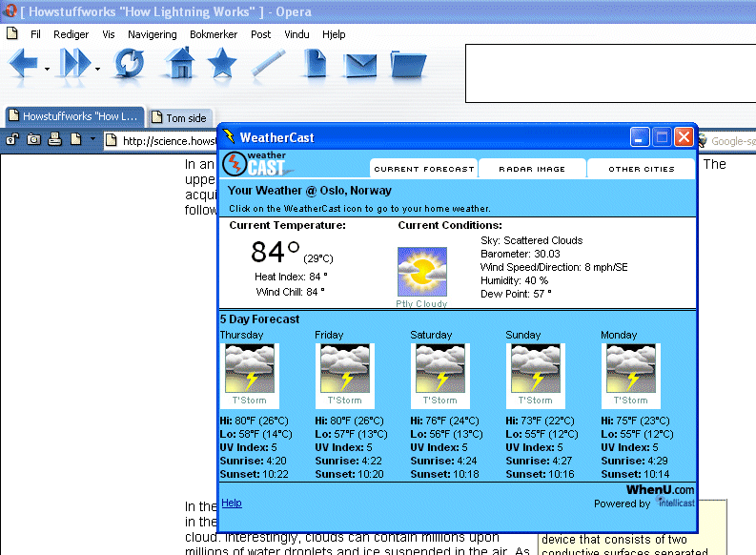Viewport: 756px width, 555px height.
Task: Click the "Your Weather @ Oslo, Norway" heading
Action: [x=310, y=191]
